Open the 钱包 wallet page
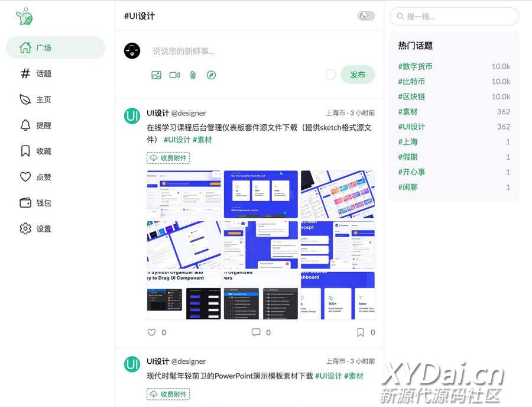 click(44, 203)
